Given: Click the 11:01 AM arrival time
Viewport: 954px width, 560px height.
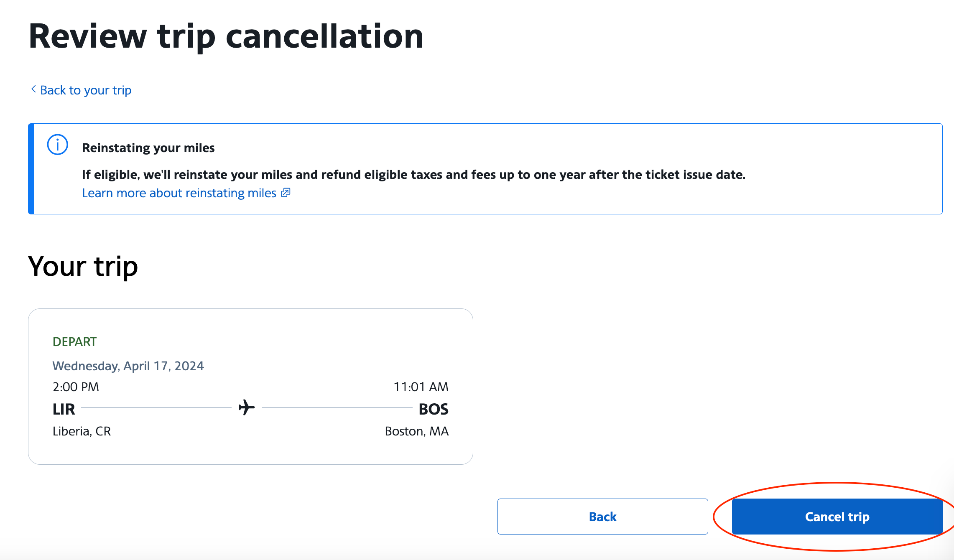Looking at the screenshot, I should point(421,387).
